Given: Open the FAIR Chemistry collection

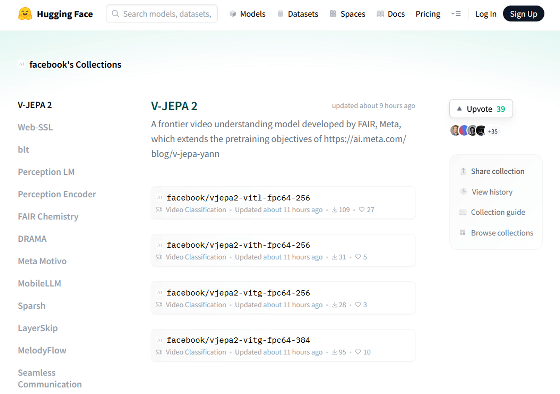Looking at the screenshot, I should point(48,216).
